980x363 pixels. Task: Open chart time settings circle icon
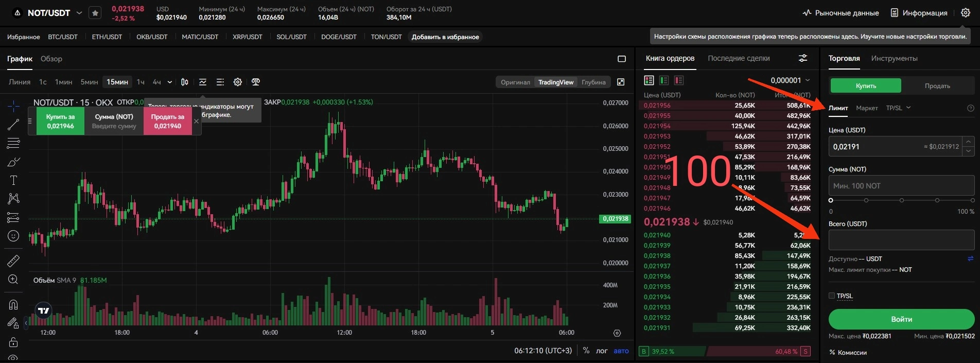[617, 333]
